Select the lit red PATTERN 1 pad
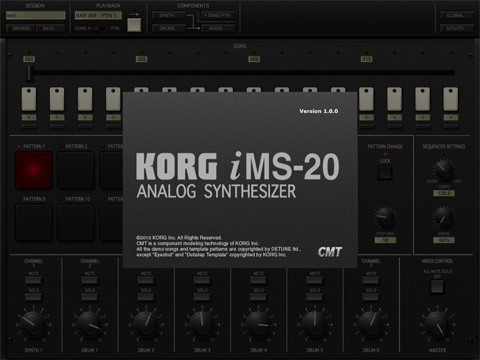The height and width of the screenshot is (360, 480). point(34,170)
